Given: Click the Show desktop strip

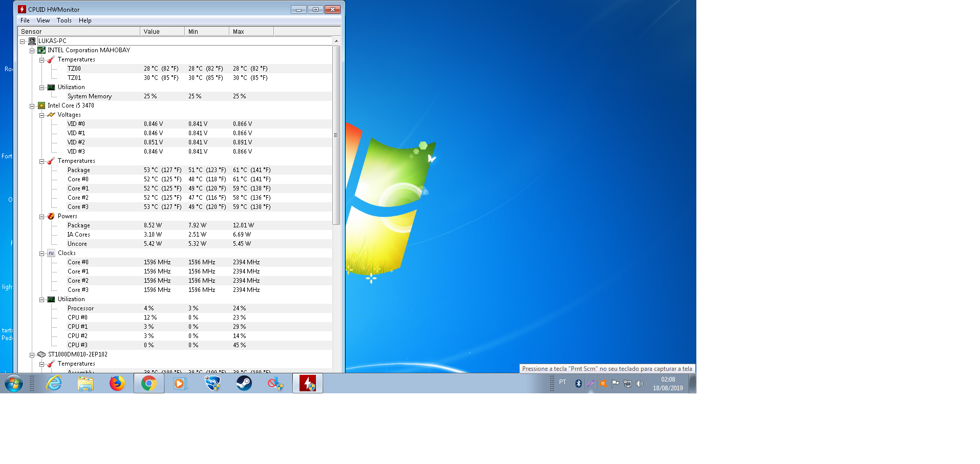Looking at the screenshot, I should [692, 383].
